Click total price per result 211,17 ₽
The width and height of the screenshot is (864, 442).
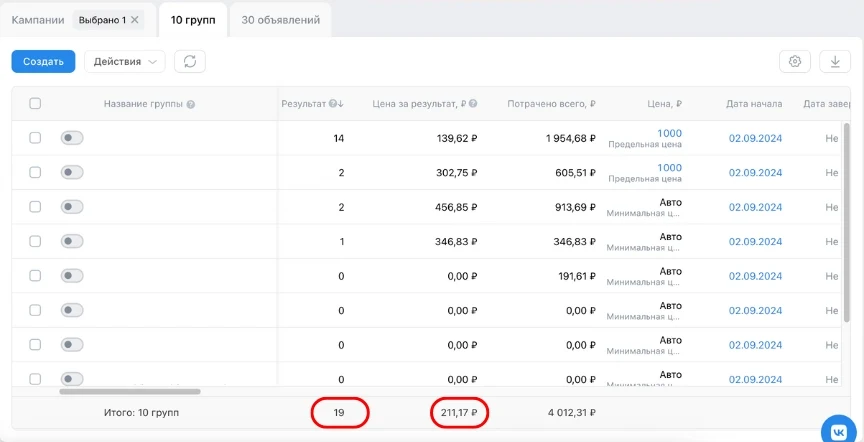pyautogui.click(x=459, y=412)
